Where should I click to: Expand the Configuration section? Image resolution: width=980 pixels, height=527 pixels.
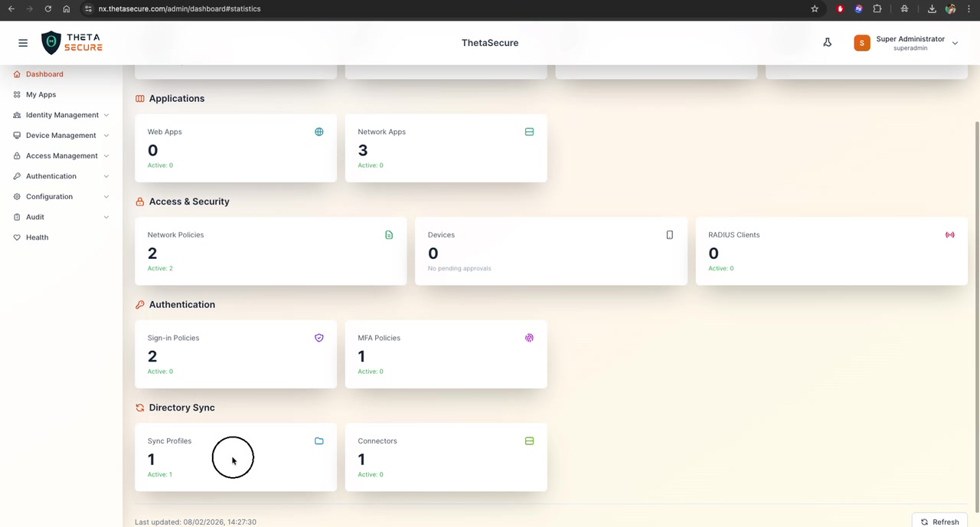tap(49, 196)
